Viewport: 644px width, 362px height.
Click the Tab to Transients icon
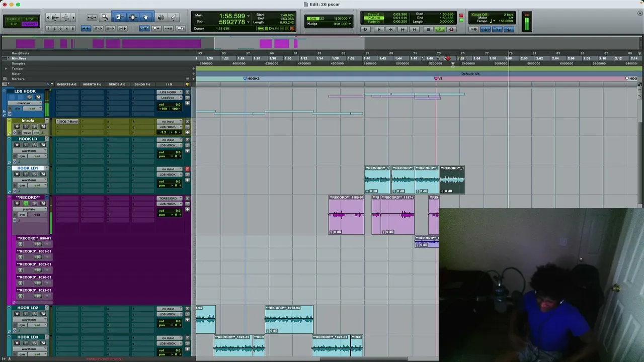pos(86,28)
